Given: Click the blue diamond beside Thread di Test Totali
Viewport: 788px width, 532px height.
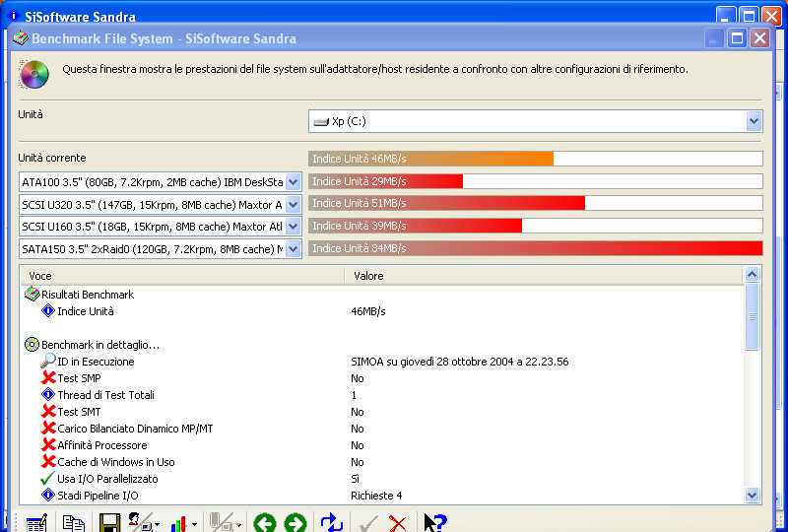Looking at the screenshot, I should tap(47, 394).
